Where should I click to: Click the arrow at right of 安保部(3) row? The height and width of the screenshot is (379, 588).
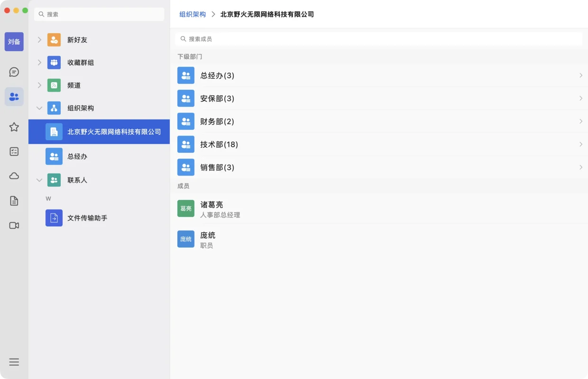click(x=581, y=99)
